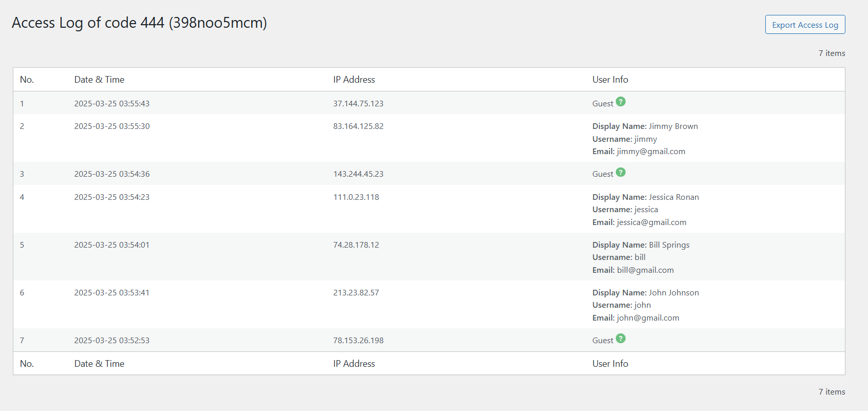Click help icon beside Guest in row 1

(620, 102)
